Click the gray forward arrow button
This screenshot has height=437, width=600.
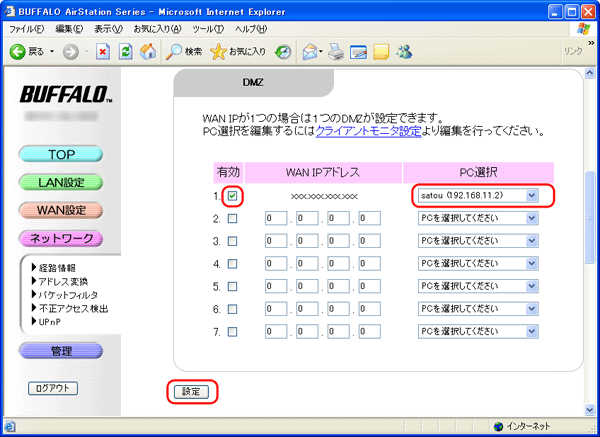click(x=71, y=52)
